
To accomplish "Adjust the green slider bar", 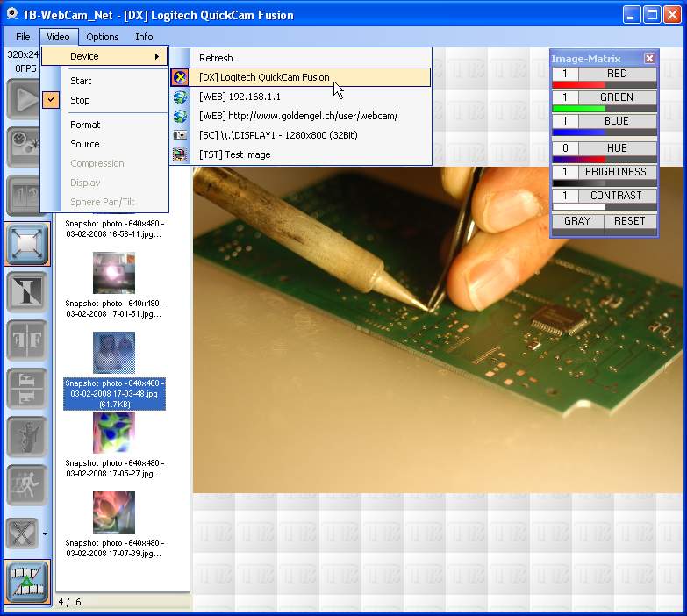I will (605, 109).
